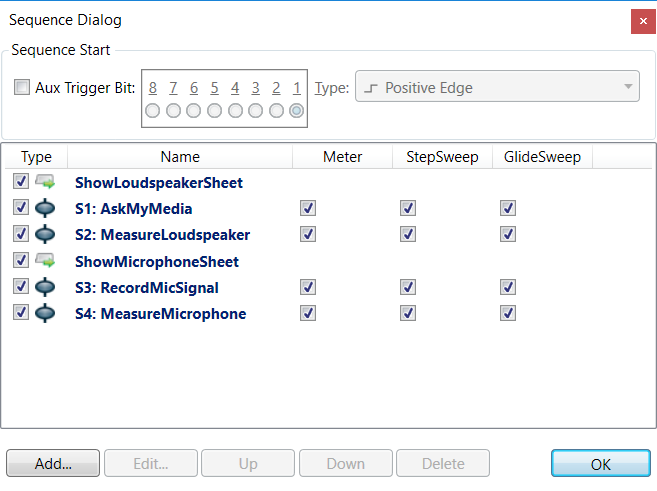The width and height of the screenshot is (657, 491).
Task: Uncheck Meter for S1: AskMyMedia
Action: pos(308,208)
